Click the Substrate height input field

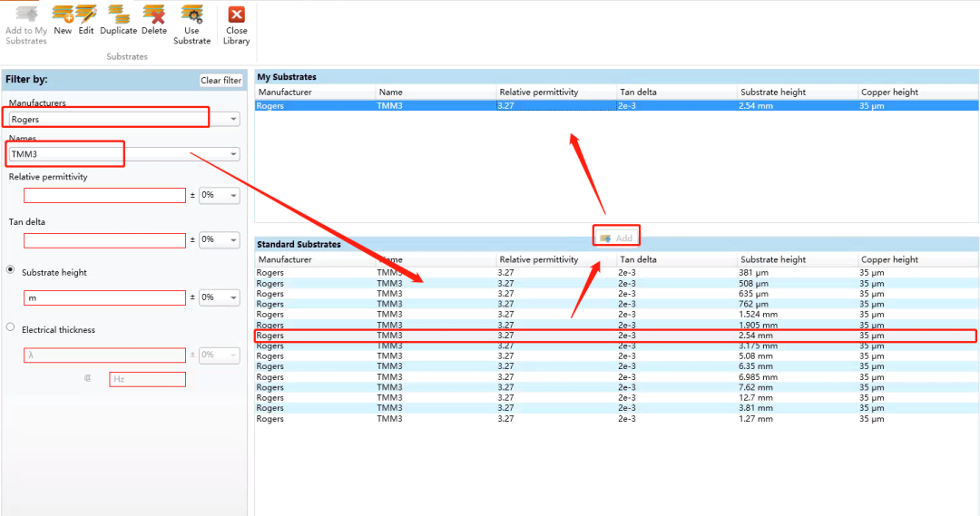pyautogui.click(x=104, y=298)
